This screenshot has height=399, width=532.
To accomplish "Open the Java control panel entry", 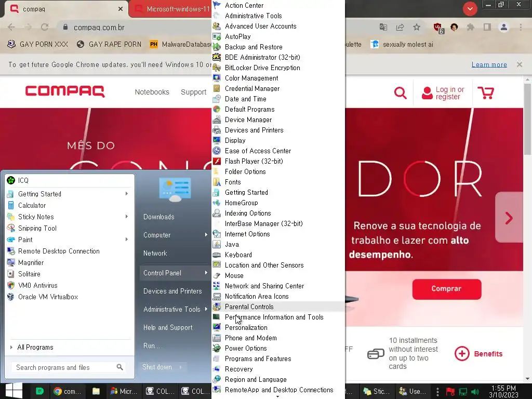I will (278, 244).
